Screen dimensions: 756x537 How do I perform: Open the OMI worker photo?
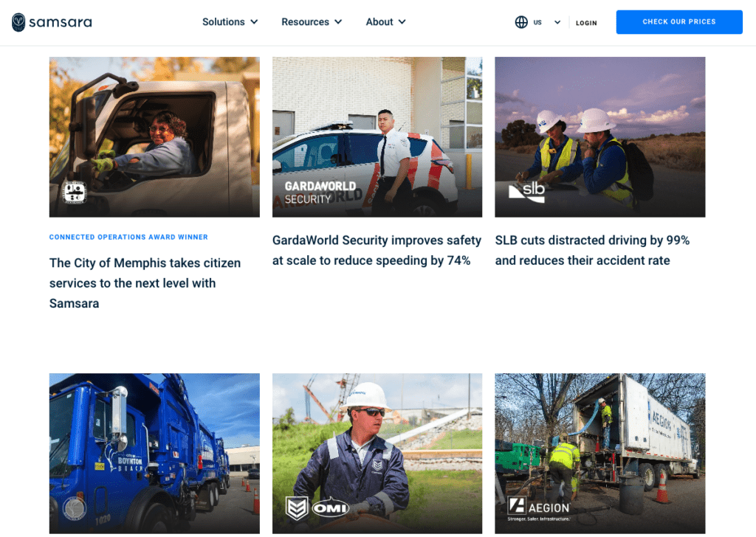377,453
